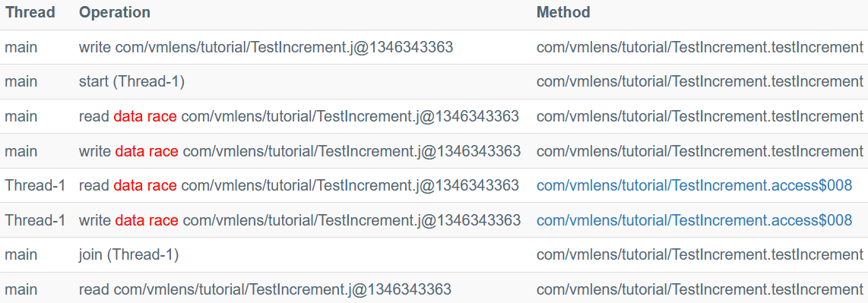The height and width of the screenshot is (303, 868).
Task: Click testIncrement method in join row
Action: click(700, 255)
